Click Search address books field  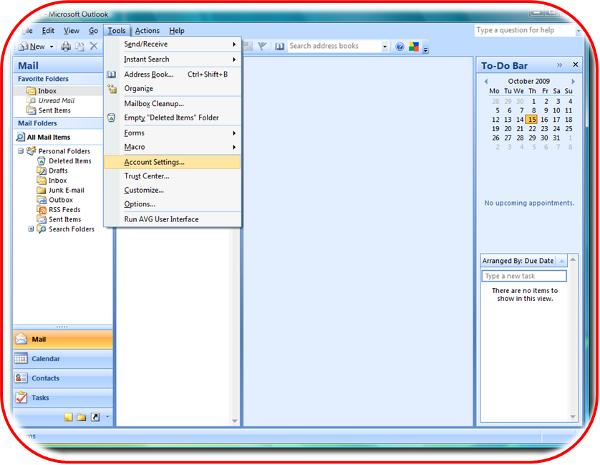coord(334,46)
